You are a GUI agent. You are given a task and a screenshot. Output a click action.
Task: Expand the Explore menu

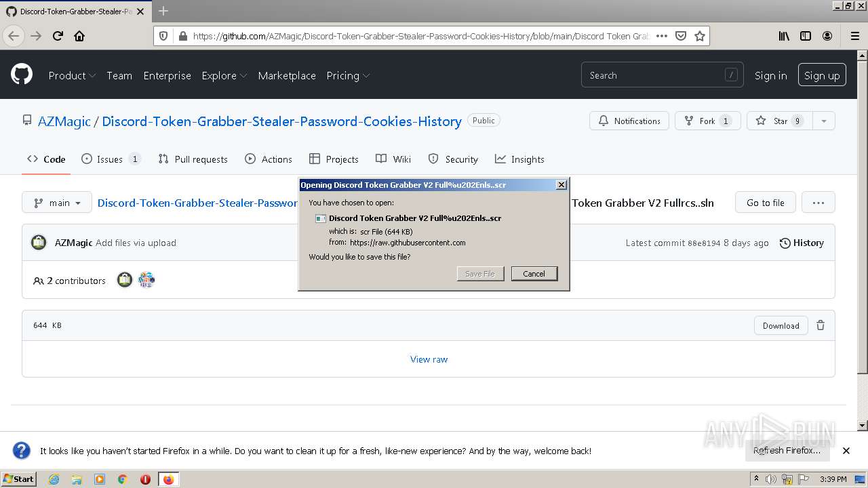point(224,75)
